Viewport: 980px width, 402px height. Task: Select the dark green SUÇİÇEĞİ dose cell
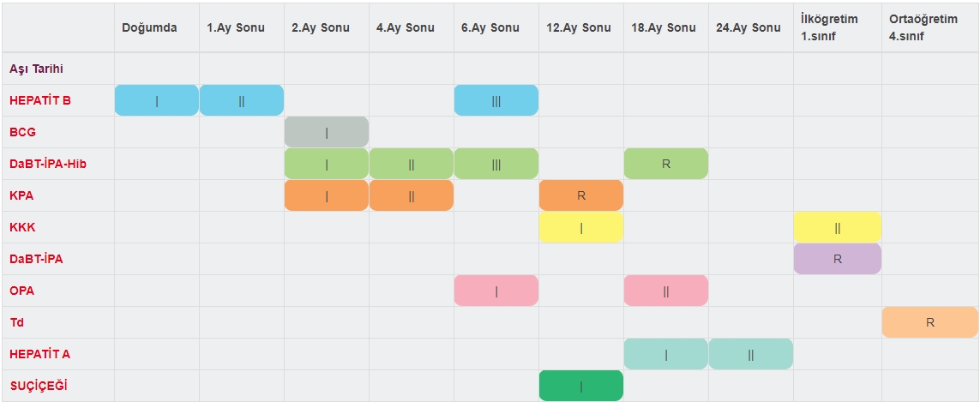[x=581, y=386]
